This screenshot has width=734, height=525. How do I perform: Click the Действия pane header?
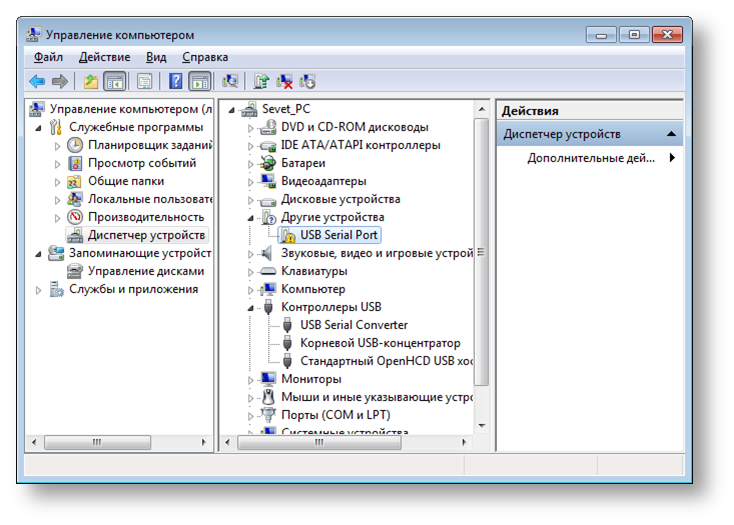590,111
